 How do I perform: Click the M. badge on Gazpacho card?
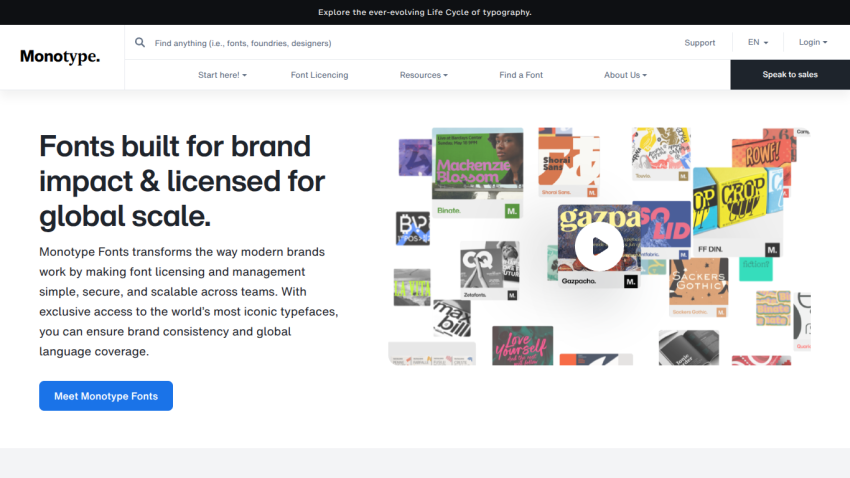pyautogui.click(x=630, y=281)
